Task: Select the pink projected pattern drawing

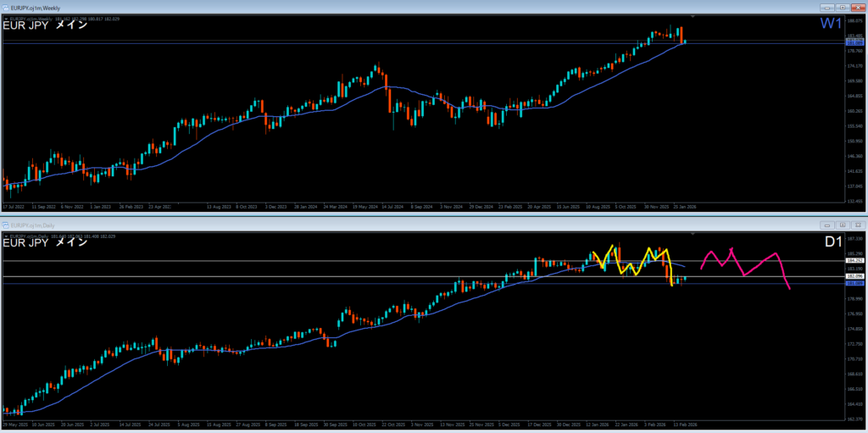Action: point(746,263)
